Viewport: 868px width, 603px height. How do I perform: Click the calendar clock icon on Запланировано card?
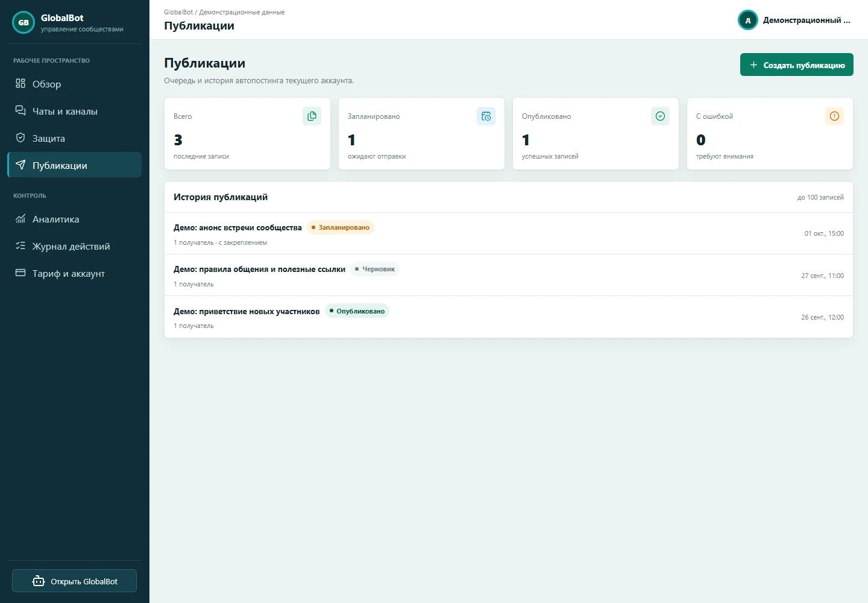(x=486, y=116)
